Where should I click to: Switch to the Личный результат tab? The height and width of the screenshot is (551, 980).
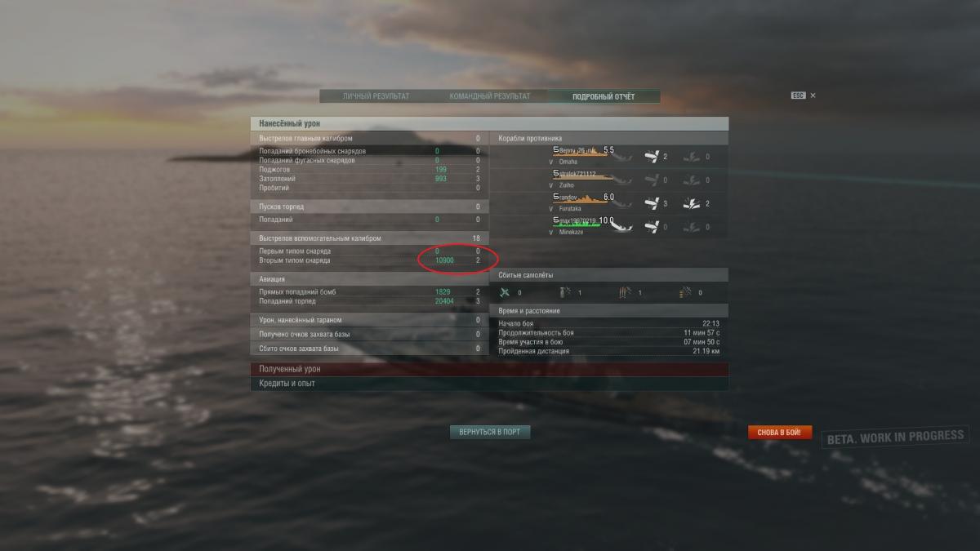point(376,96)
